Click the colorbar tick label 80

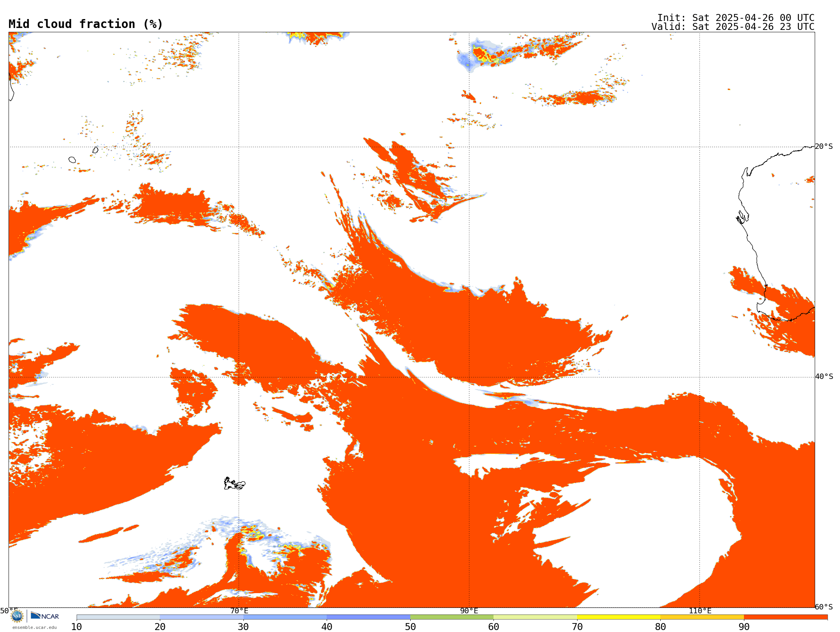tap(660, 627)
